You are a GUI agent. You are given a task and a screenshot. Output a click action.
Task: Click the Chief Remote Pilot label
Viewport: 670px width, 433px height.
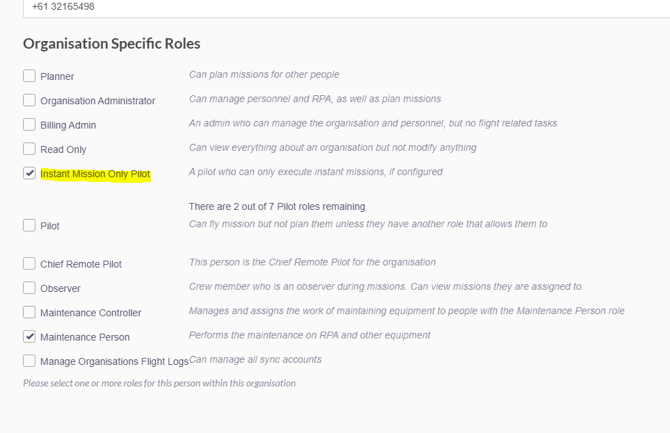point(81,265)
